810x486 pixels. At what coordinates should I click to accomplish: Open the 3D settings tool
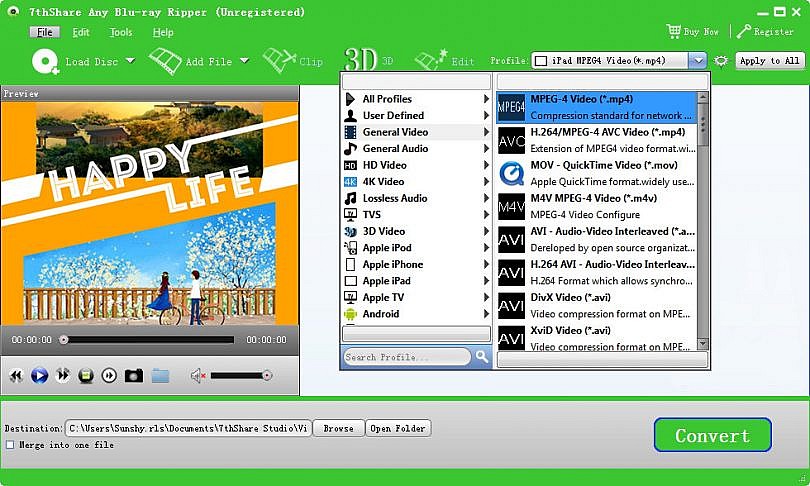[x=368, y=60]
